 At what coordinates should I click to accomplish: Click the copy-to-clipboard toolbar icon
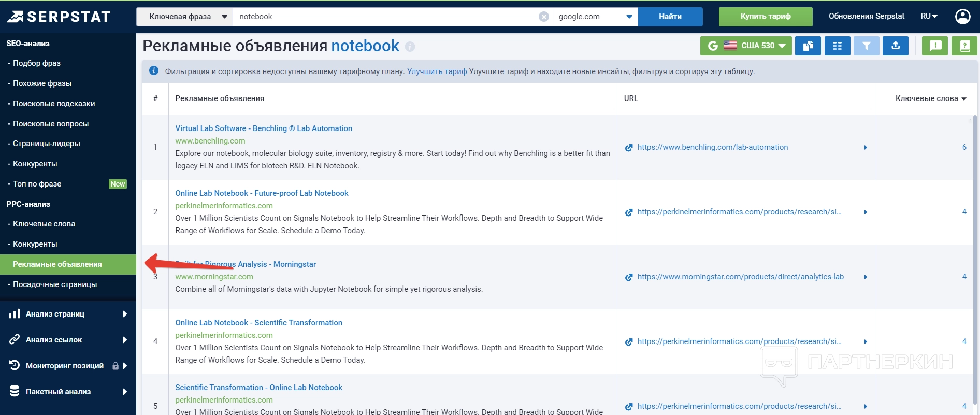pyautogui.click(x=808, y=46)
